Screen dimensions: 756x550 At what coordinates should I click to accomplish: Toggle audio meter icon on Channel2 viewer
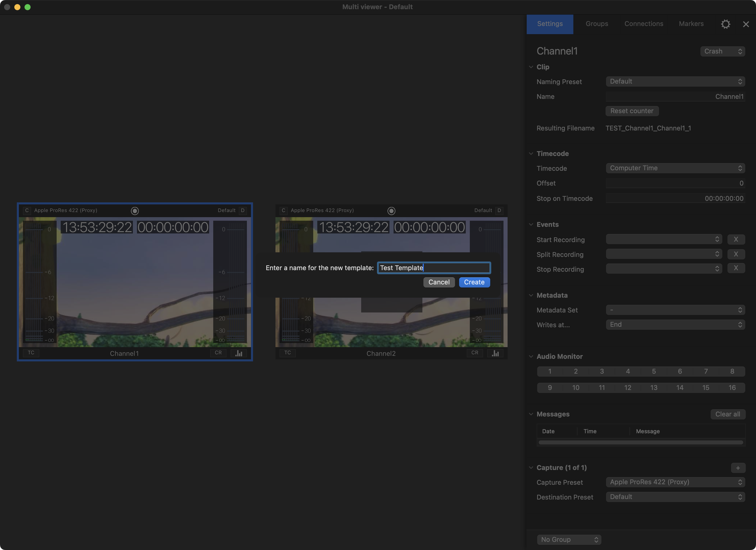[495, 353]
